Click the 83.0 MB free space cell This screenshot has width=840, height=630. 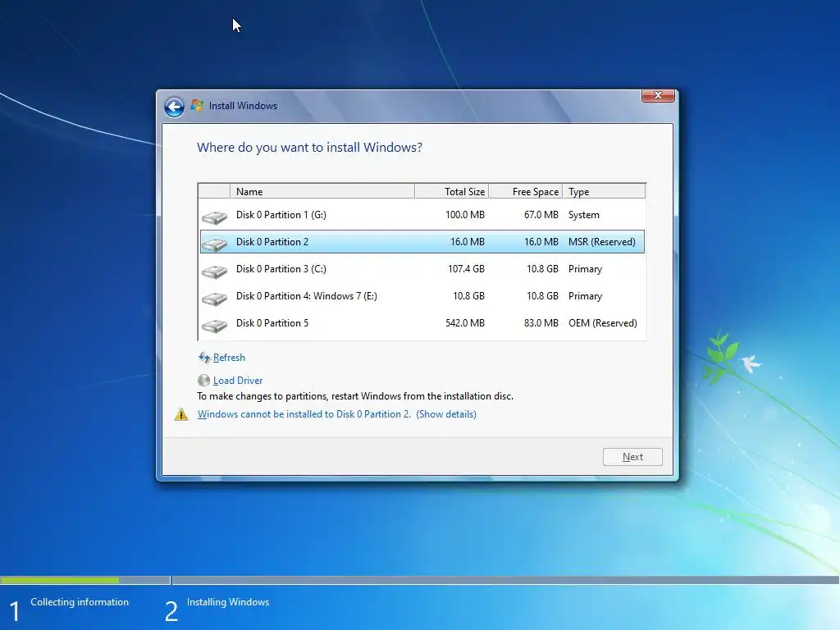pos(541,323)
